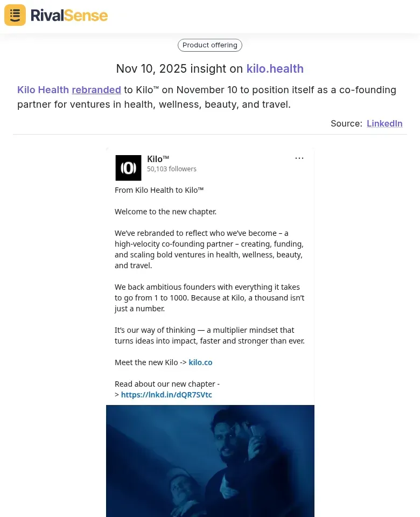This screenshot has width=420, height=517.
Task: Click the RivalSense logo icon
Action: [x=15, y=15]
